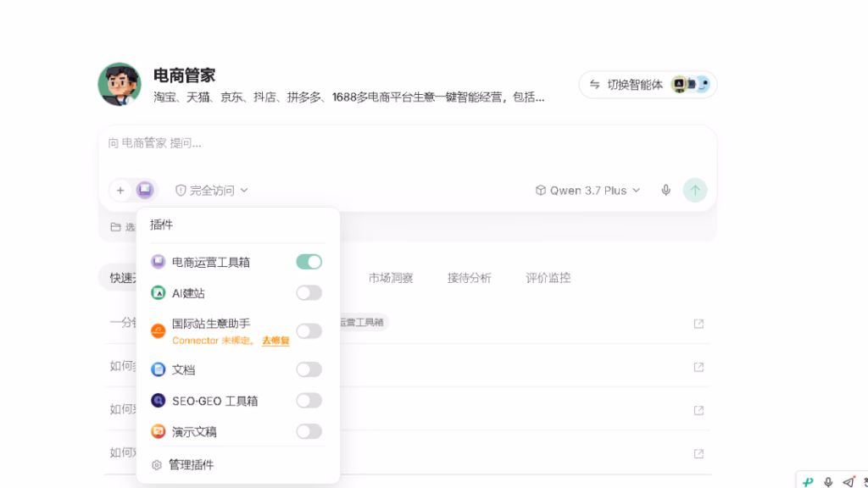Image resolution: width=868 pixels, height=488 pixels.
Task: Click the 演示文稿 orange icon
Action: pos(158,431)
